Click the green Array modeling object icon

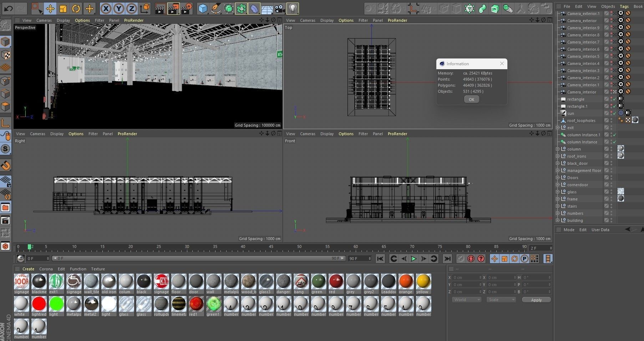[242, 8]
